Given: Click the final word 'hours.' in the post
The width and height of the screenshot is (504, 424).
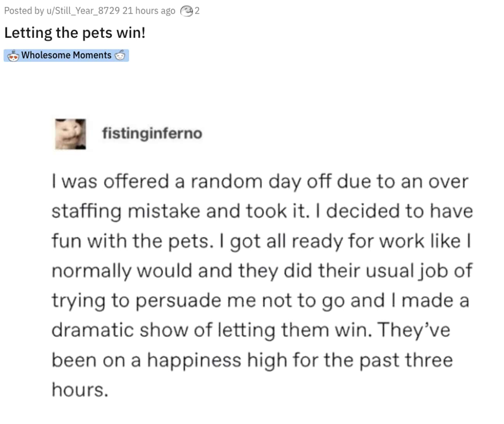Looking at the screenshot, I should click(80, 390).
